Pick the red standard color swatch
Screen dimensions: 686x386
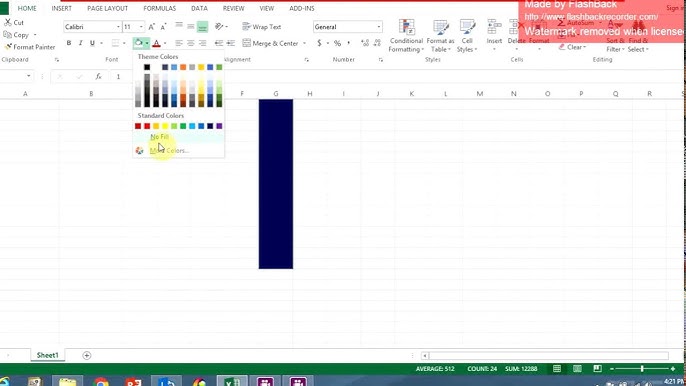tap(147, 126)
